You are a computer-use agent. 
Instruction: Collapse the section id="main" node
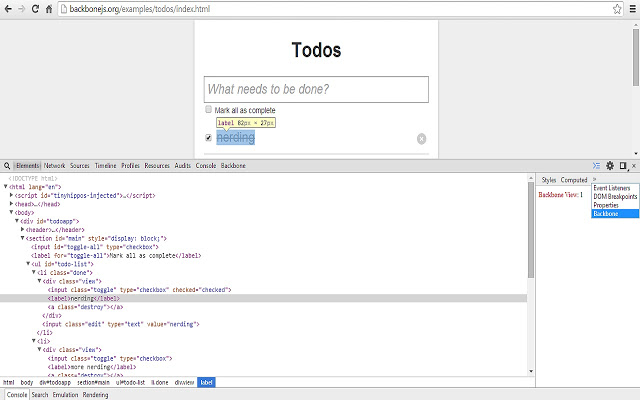pos(22,238)
